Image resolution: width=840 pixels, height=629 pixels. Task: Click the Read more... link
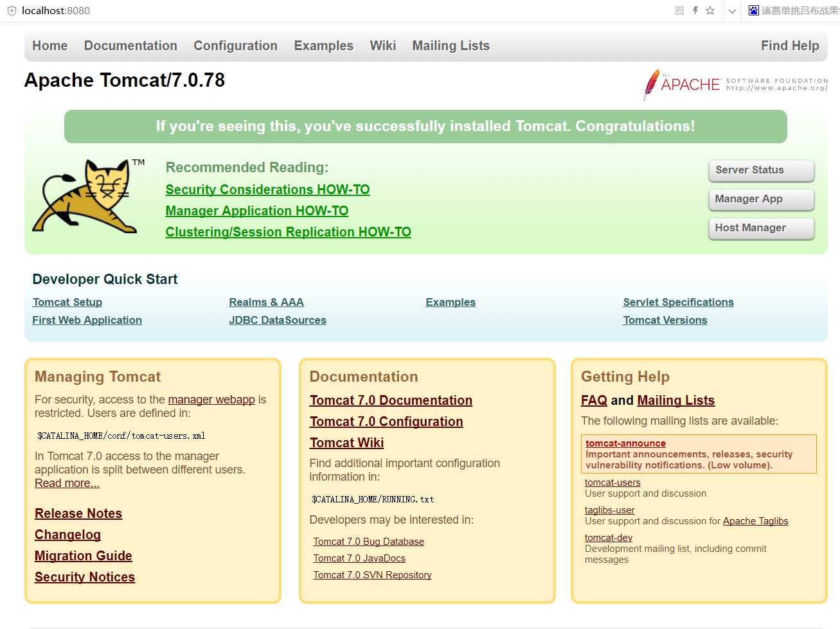67,483
